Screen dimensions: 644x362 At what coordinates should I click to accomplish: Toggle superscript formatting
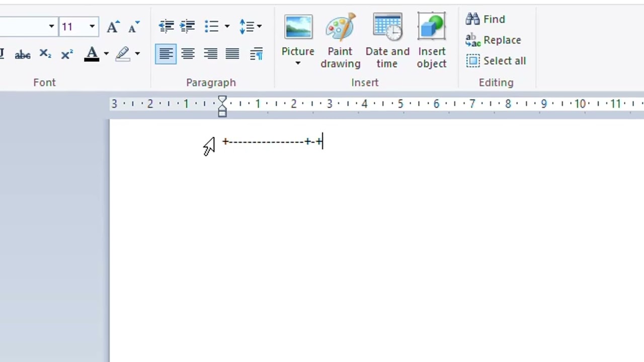(x=66, y=54)
